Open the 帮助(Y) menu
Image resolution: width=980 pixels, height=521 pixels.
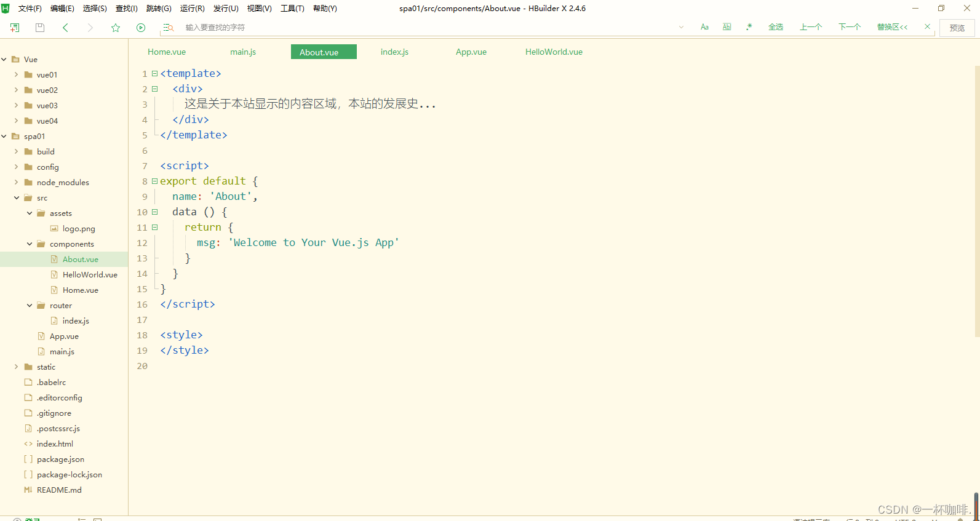coord(325,9)
